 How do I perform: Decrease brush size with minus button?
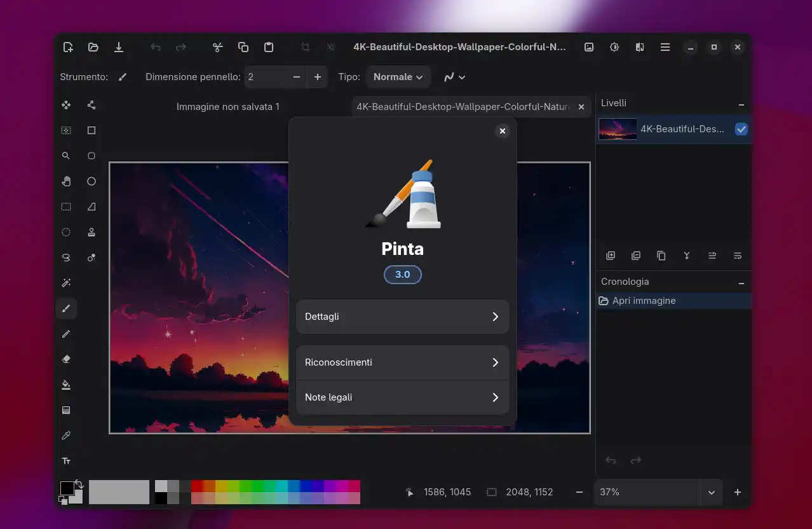297,77
